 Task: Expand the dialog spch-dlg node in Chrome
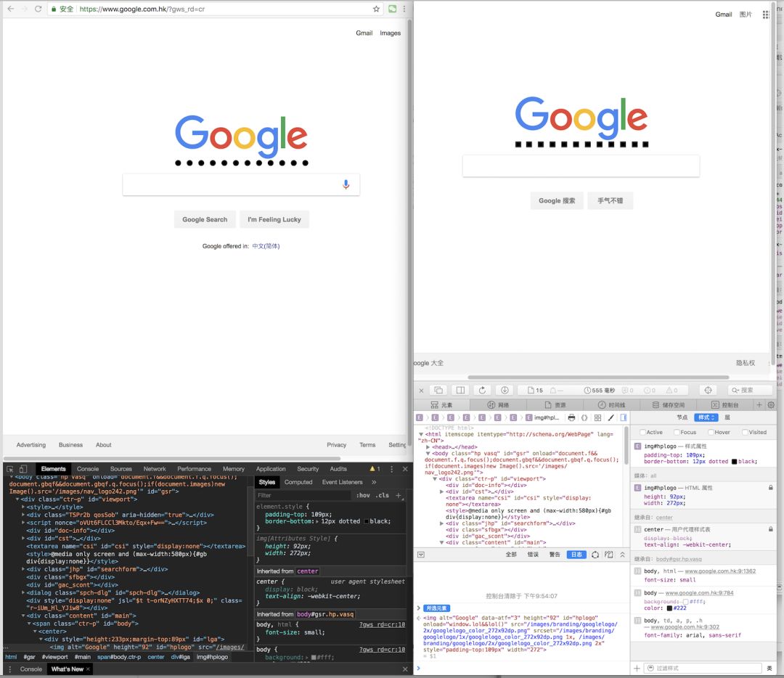pyautogui.click(x=23, y=592)
